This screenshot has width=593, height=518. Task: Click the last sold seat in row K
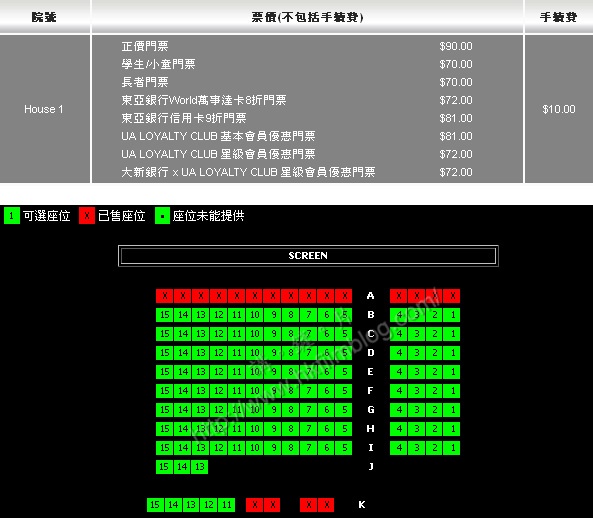[326, 505]
